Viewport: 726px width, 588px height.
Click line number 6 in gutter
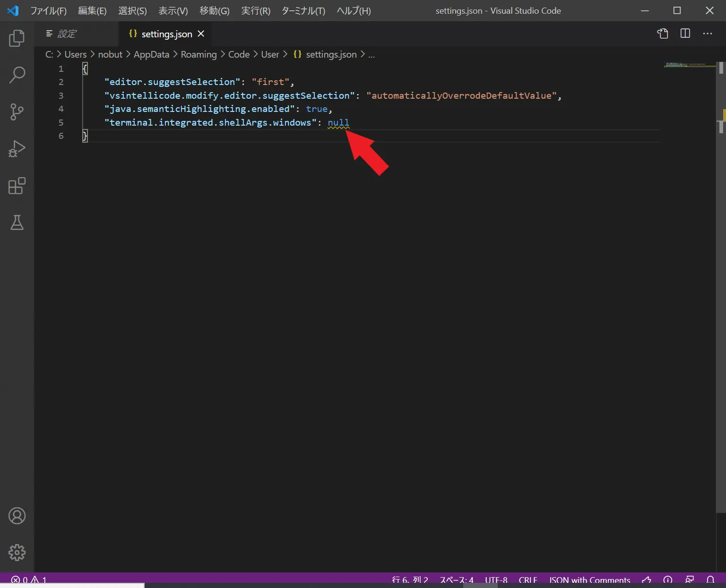(x=61, y=136)
